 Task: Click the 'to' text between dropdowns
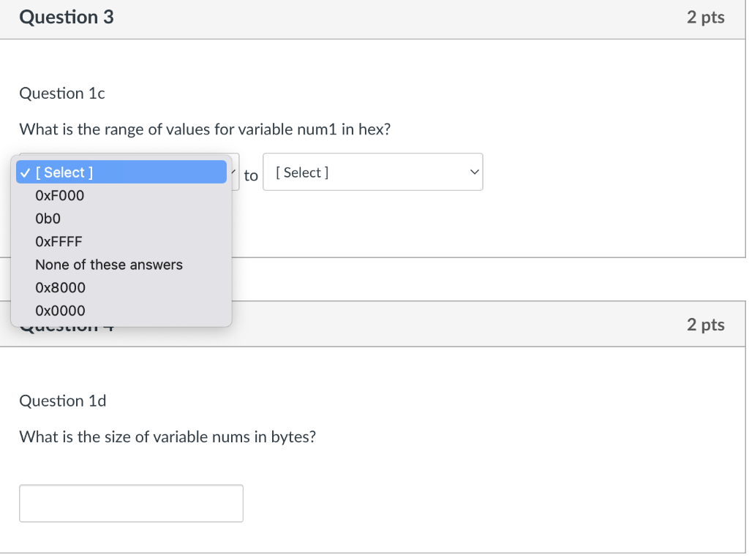point(251,175)
